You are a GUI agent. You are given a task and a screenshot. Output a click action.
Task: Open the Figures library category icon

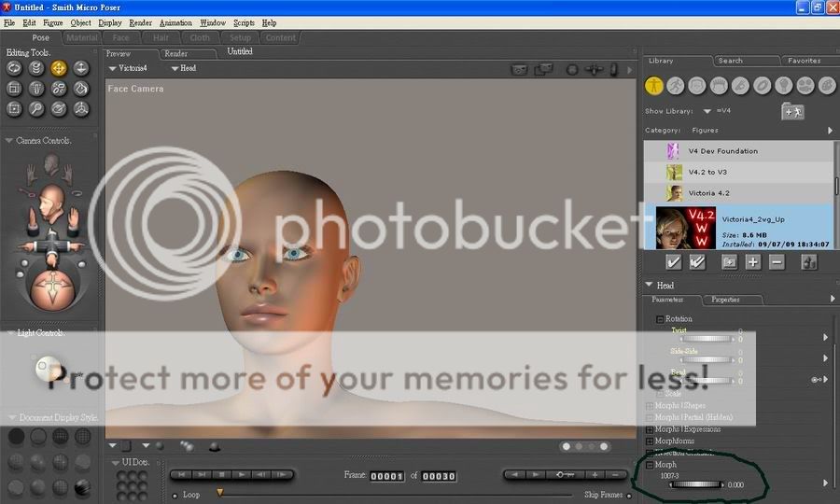tap(654, 85)
